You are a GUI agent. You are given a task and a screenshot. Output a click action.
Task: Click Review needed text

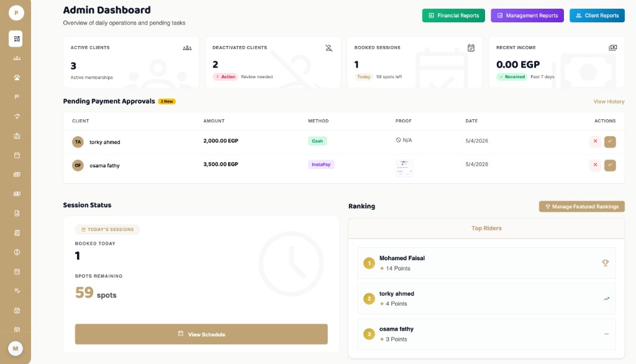tap(257, 76)
